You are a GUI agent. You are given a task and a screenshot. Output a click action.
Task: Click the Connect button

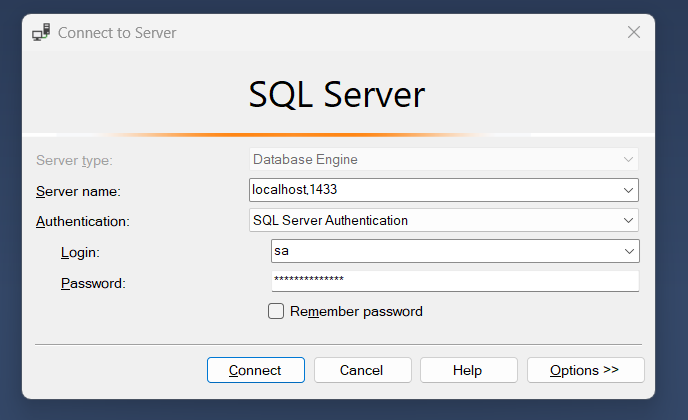pos(256,370)
